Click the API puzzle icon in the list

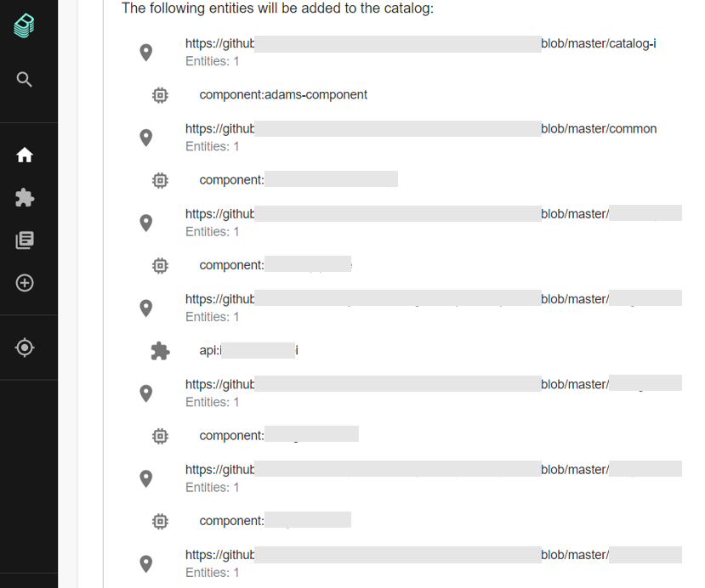coord(160,350)
